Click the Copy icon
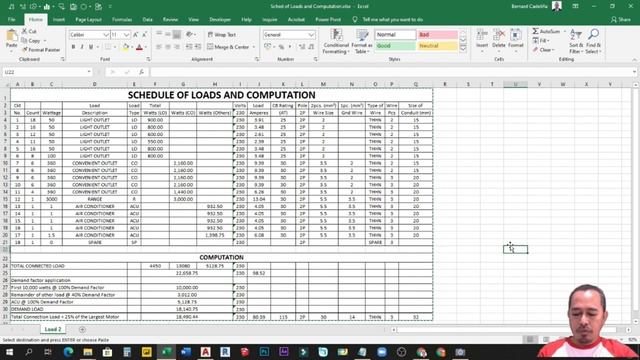640x360 pixels. (24, 41)
